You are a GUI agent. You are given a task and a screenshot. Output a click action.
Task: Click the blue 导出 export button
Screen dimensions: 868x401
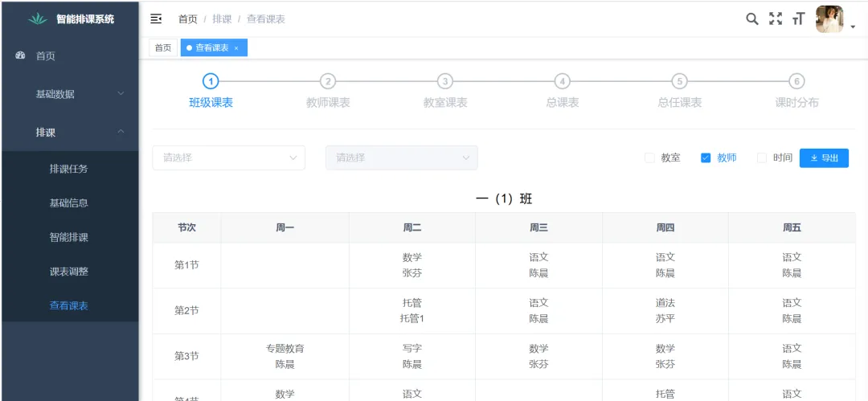(x=824, y=158)
